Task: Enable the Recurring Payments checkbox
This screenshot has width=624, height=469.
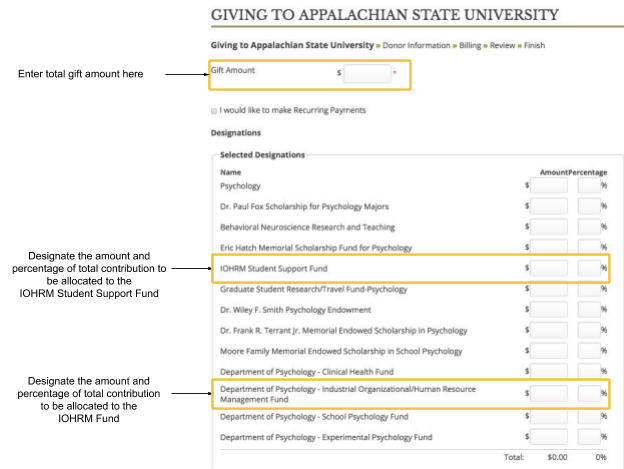Action: click(215, 110)
